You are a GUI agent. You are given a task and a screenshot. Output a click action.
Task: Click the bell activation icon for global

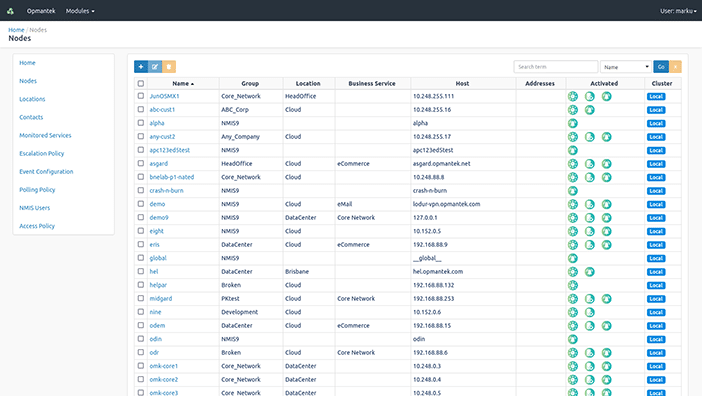[573, 258]
